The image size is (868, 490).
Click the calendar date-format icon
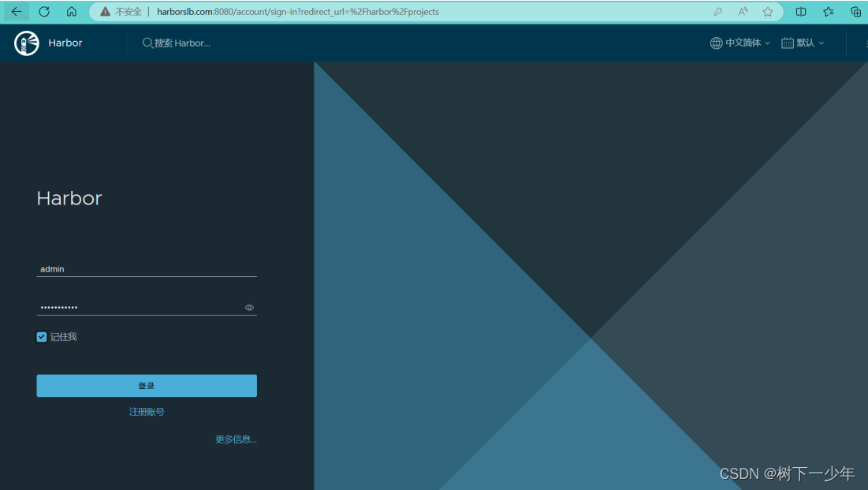(x=787, y=43)
